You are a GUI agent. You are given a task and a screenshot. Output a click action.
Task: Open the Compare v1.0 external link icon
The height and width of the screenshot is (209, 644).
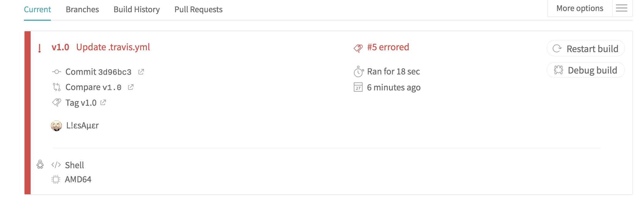[x=131, y=87]
